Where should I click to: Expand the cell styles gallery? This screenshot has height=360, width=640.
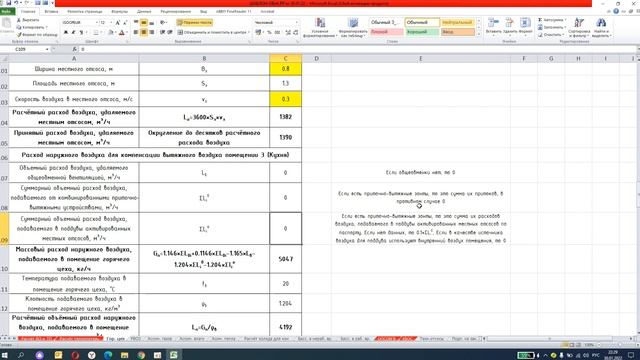coord(479,34)
